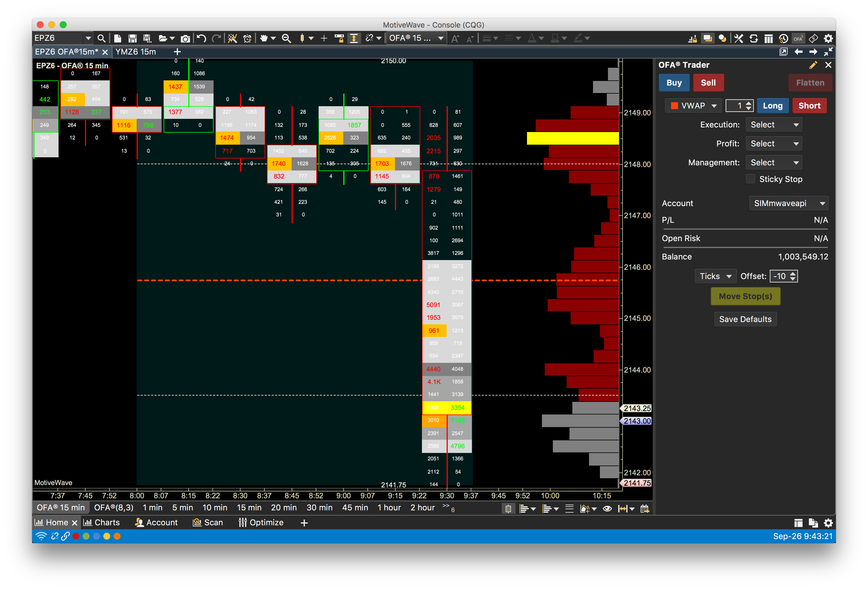Click the Move Stop(s) button
Screen dimensions: 868x589
(x=745, y=296)
